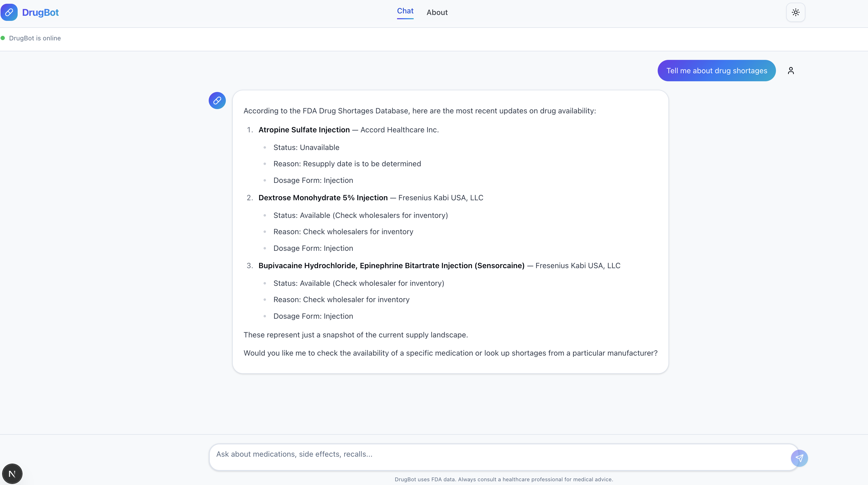
Task: Click the DrugBot brand name link
Action: pos(40,13)
